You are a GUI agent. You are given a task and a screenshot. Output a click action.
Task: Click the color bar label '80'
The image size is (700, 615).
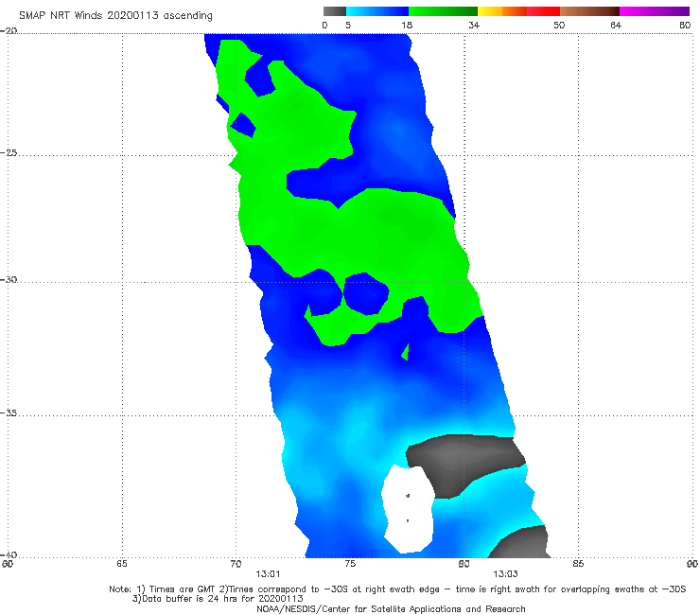[685, 26]
